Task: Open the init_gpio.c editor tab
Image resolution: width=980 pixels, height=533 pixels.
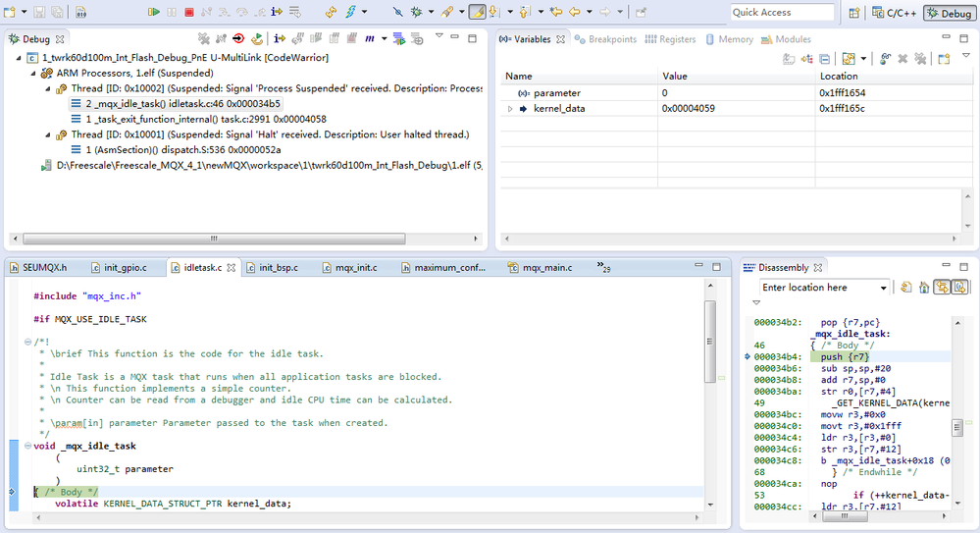Action: (x=119, y=268)
